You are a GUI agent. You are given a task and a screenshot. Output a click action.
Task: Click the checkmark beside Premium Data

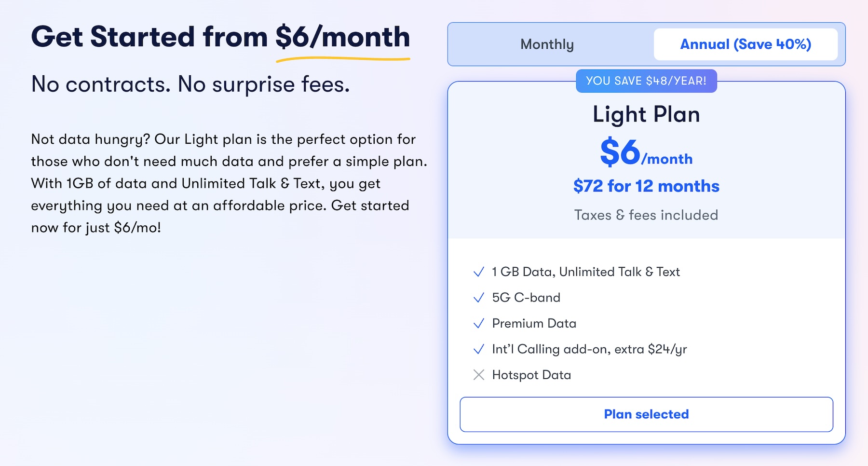click(478, 324)
